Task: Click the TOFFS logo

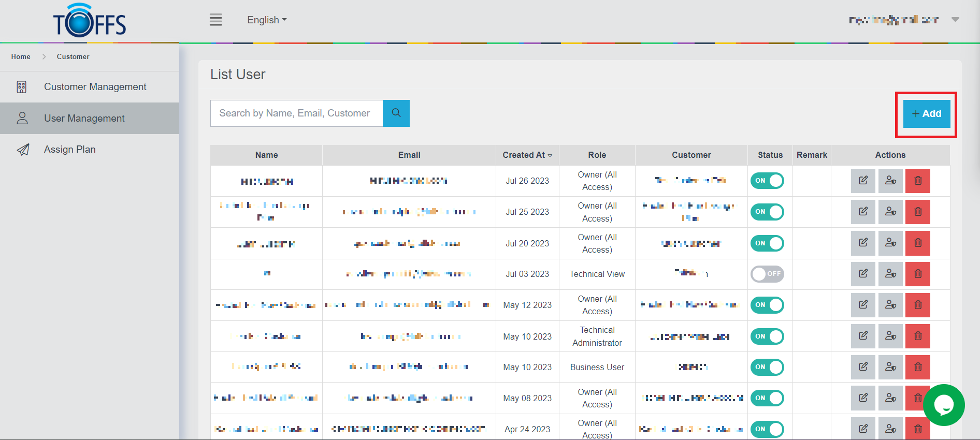Action: (90, 21)
